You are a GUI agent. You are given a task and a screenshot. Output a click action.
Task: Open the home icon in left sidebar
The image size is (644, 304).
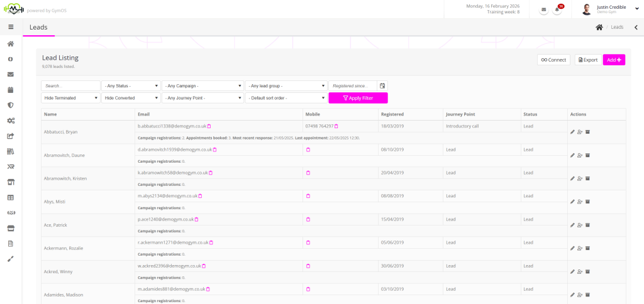click(11, 44)
